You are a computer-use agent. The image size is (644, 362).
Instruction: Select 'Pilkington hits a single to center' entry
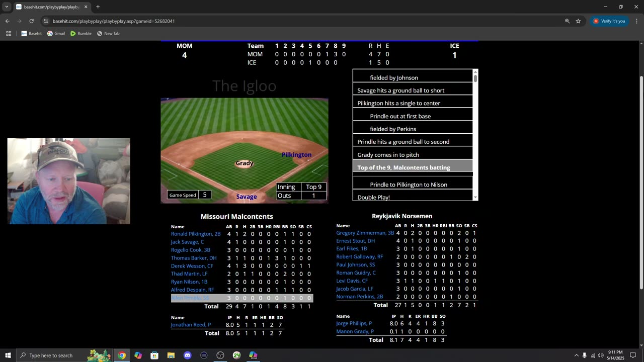click(x=413, y=103)
